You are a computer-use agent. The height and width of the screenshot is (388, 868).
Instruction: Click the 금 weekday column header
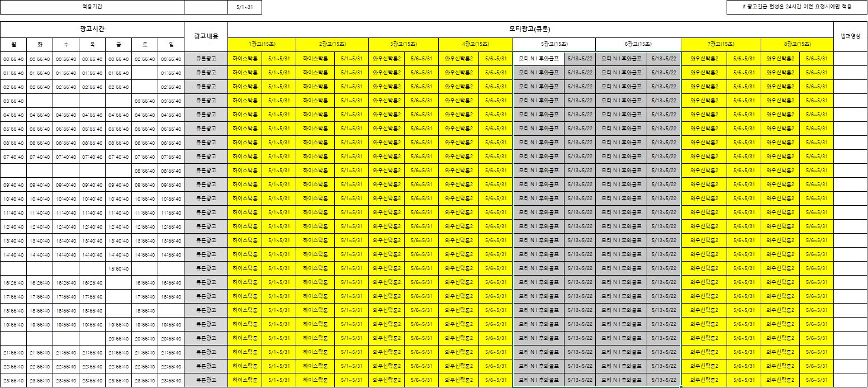[x=118, y=44]
